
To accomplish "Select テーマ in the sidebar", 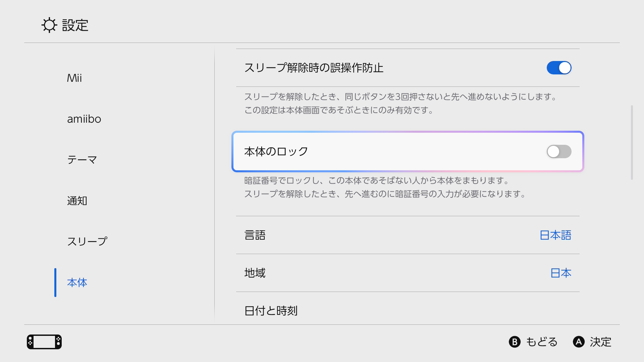I will 82,160.
